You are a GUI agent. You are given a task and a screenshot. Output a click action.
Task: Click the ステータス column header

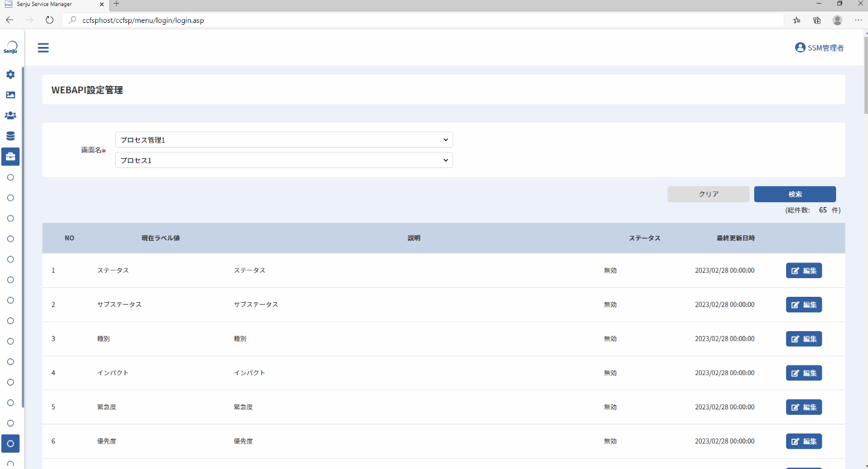(645, 238)
